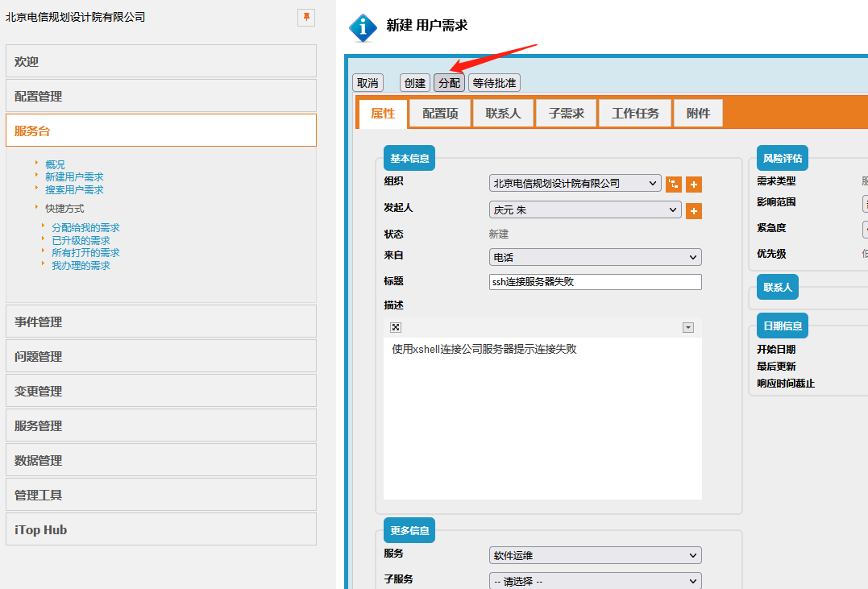Click the 联系人 section header on the right
This screenshot has width=868, height=589.
778,287
